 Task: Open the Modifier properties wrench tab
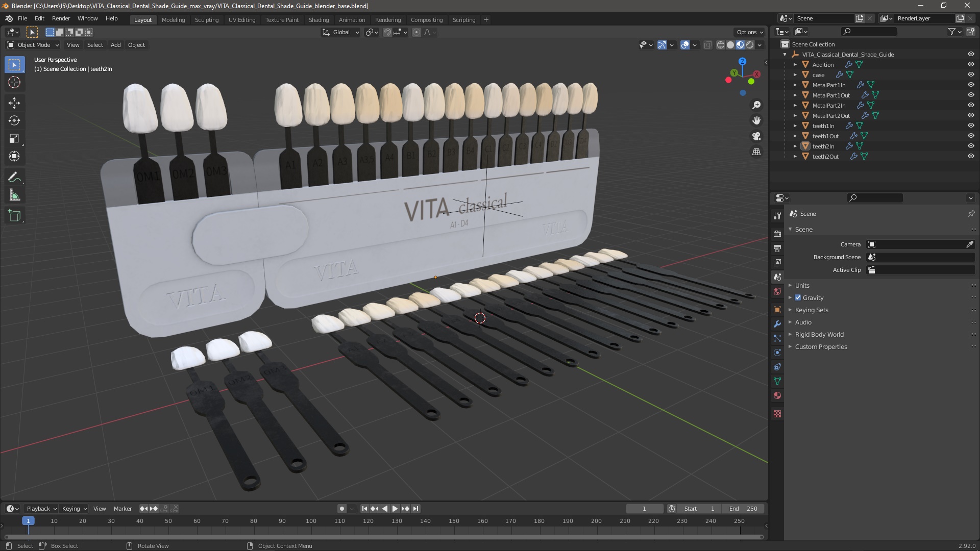click(777, 324)
